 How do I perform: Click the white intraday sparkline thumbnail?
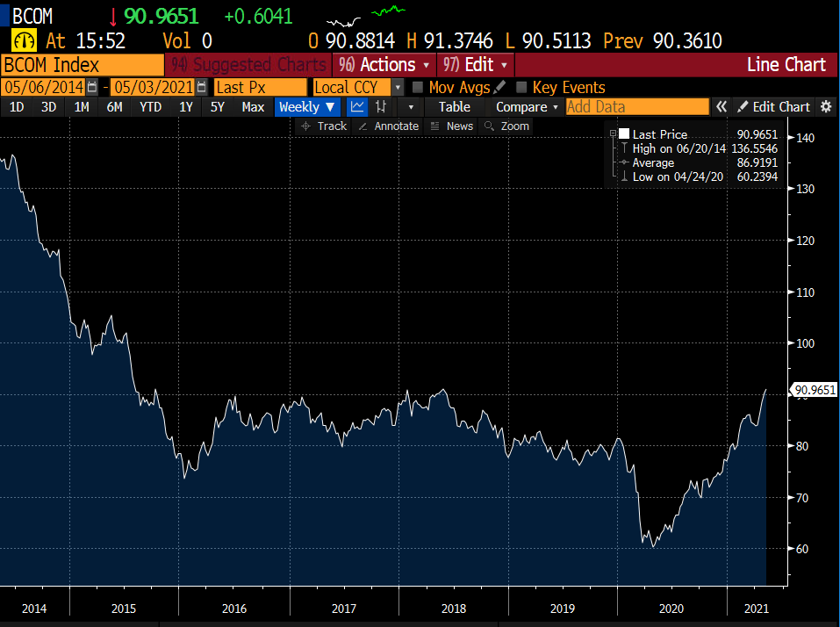click(343, 22)
